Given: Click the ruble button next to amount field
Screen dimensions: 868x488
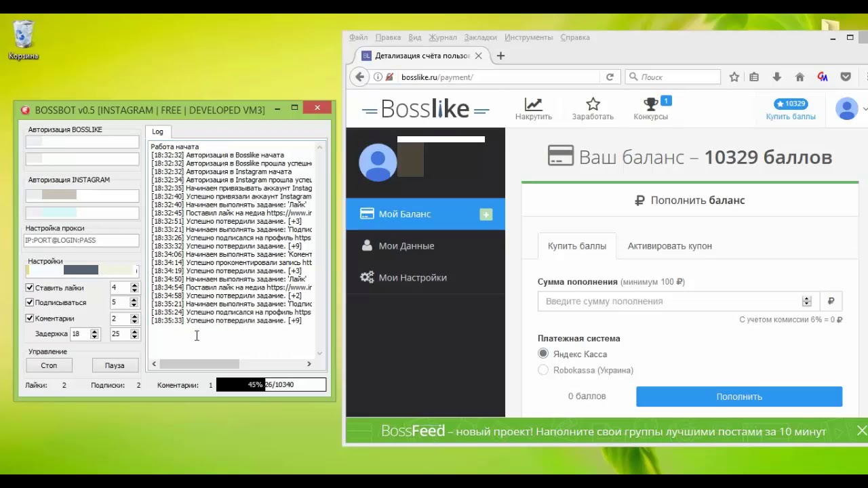Looking at the screenshot, I should tap(831, 301).
